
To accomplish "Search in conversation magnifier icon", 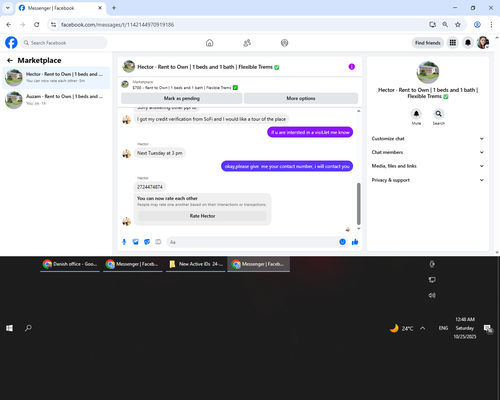I will 439,114.
